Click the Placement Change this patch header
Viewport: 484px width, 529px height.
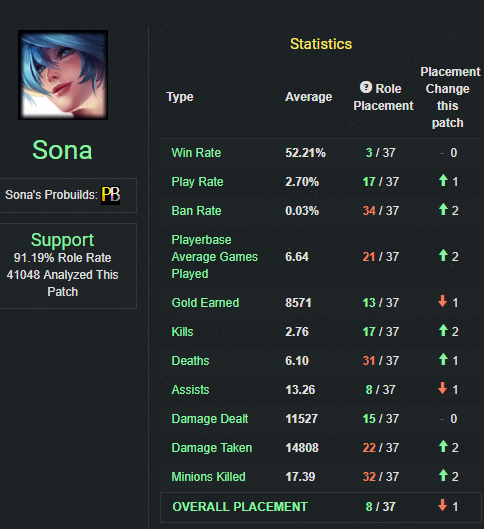pyautogui.click(x=450, y=97)
